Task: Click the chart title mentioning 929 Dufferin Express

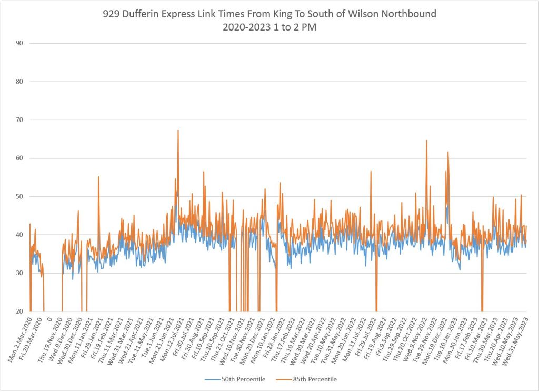Action: pos(269,14)
